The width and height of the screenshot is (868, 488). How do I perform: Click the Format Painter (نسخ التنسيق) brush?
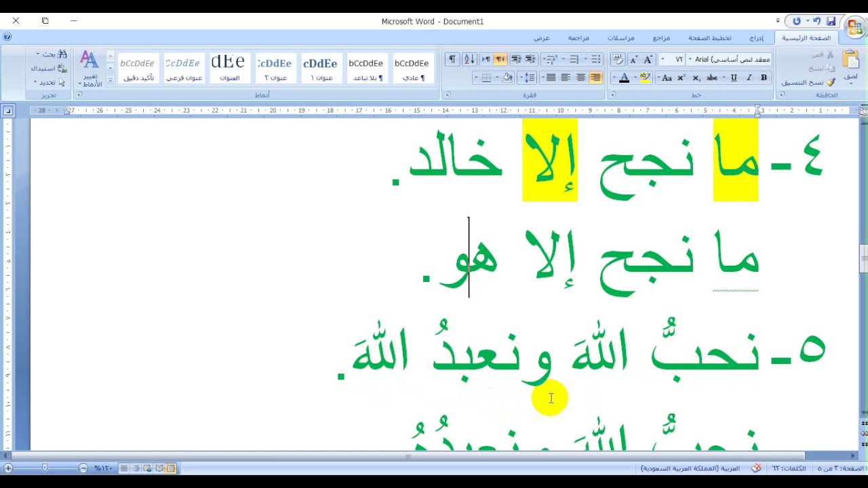(x=831, y=82)
